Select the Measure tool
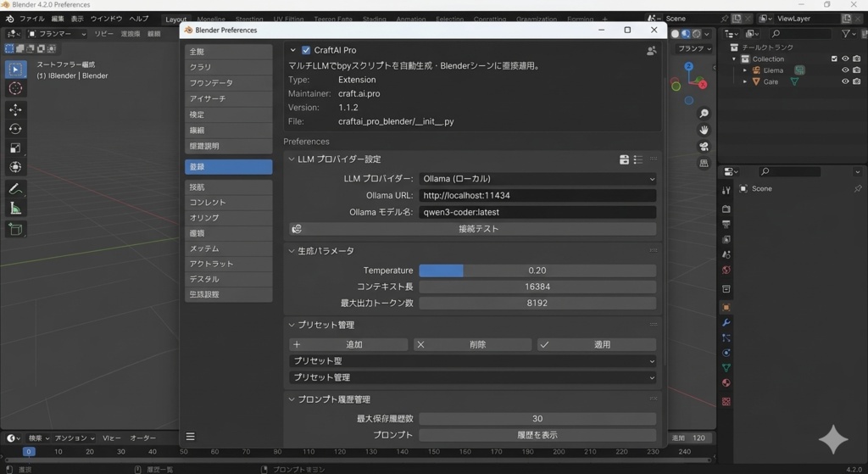This screenshot has width=868, height=474. point(15,209)
